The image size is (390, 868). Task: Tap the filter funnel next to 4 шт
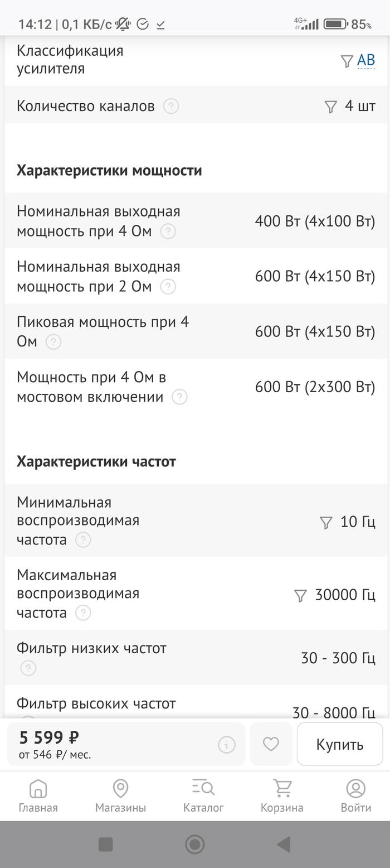click(331, 105)
